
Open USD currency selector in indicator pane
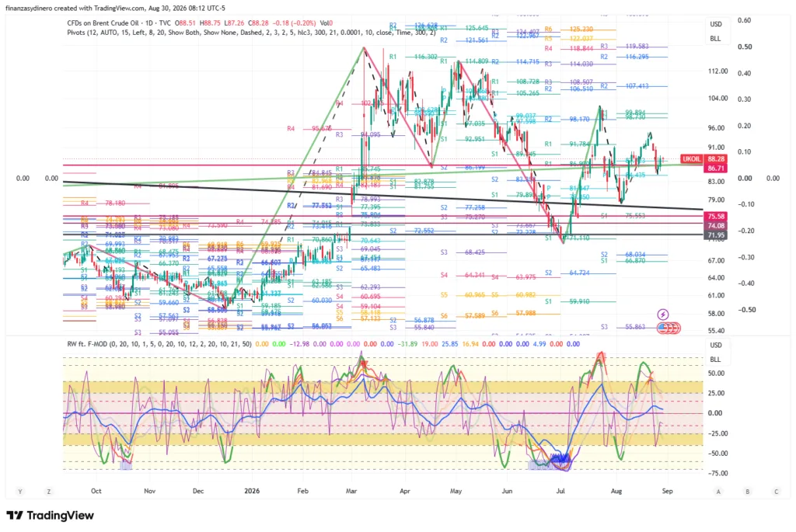coord(716,346)
